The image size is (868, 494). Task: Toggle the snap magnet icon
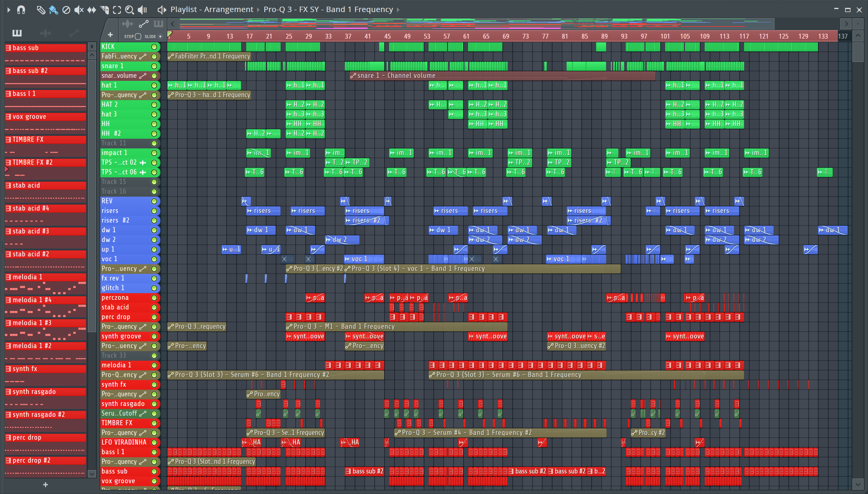(x=21, y=10)
